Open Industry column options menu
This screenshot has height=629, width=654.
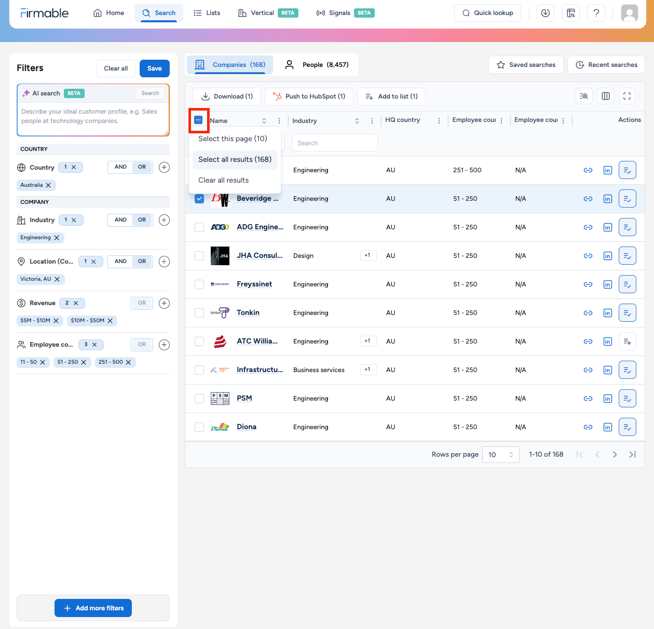point(372,121)
